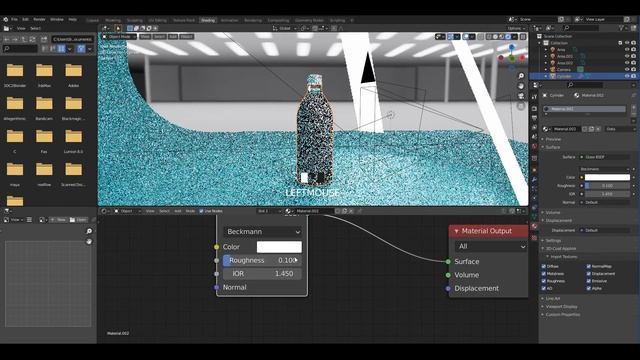The image size is (640, 360).
Task: Click the viewport Select menu
Action: (x=160, y=36)
